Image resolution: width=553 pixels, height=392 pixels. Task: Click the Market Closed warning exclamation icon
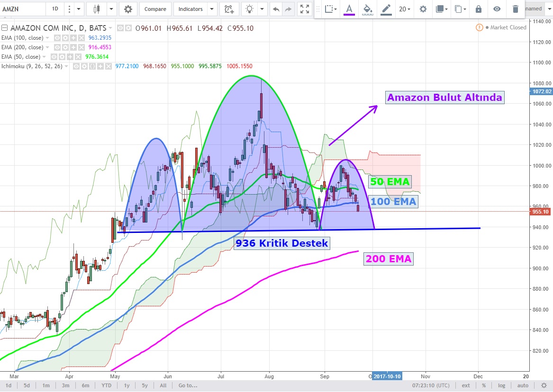479,27
